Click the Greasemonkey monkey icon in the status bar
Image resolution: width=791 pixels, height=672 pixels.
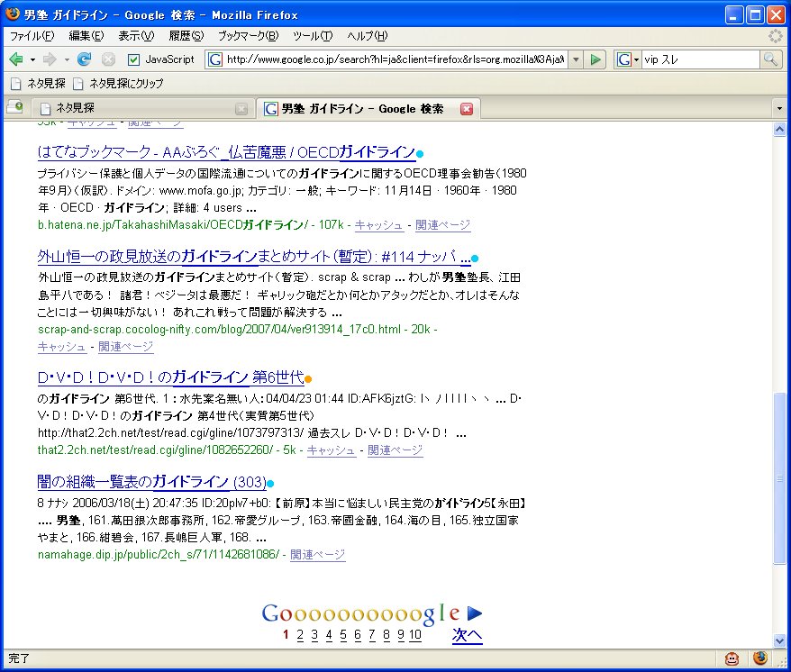pyautogui.click(x=732, y=658)
